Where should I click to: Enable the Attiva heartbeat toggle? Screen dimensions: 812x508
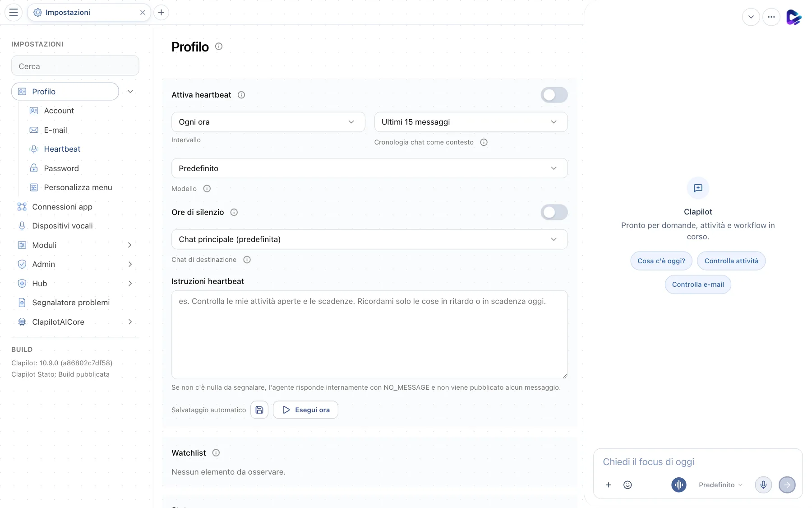[554, 95]
